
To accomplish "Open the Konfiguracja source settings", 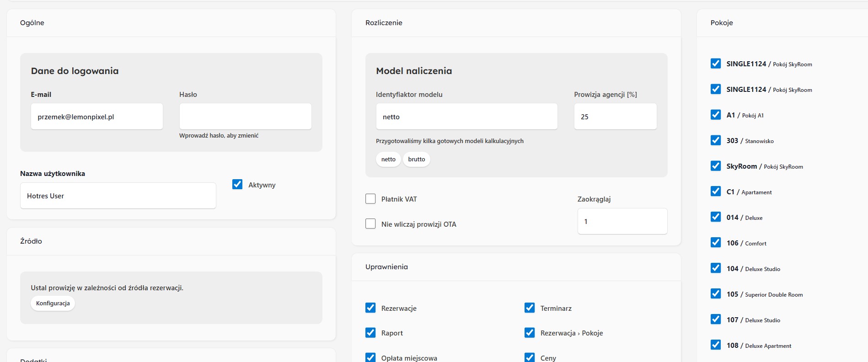I will click(53, 303).
